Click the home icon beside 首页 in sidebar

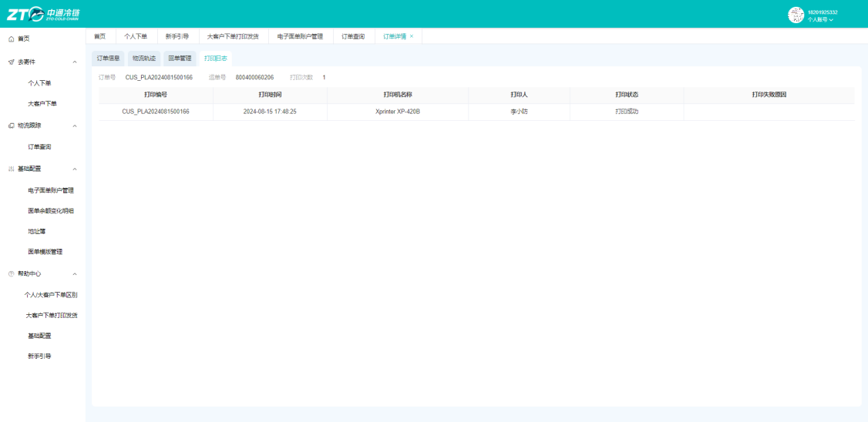(x=11, y=39)
